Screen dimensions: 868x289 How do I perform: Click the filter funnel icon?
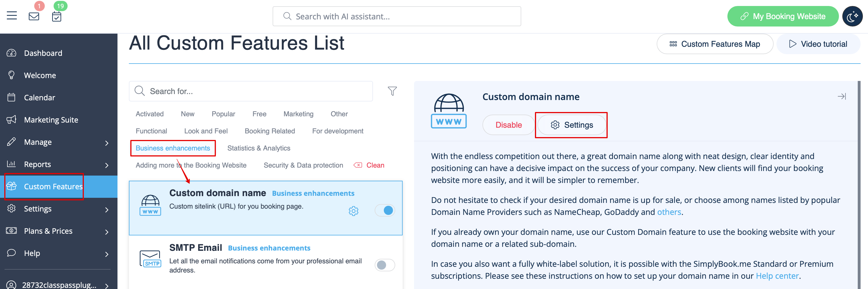392,91
